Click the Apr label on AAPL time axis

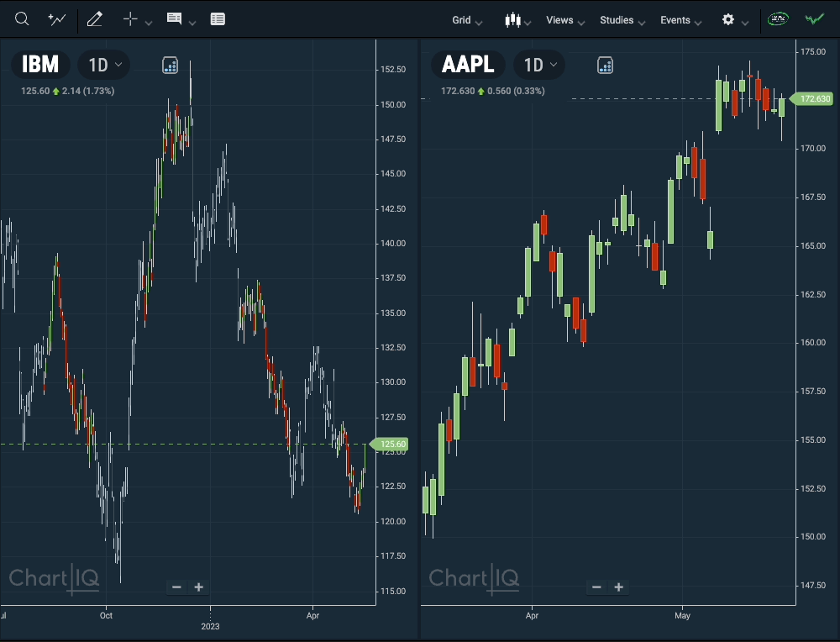[x=532, y=615]
